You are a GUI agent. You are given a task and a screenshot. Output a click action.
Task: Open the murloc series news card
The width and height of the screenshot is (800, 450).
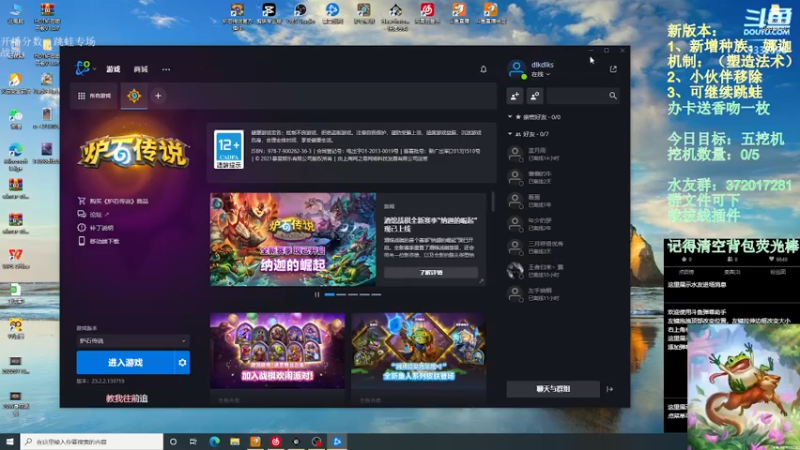418,351
